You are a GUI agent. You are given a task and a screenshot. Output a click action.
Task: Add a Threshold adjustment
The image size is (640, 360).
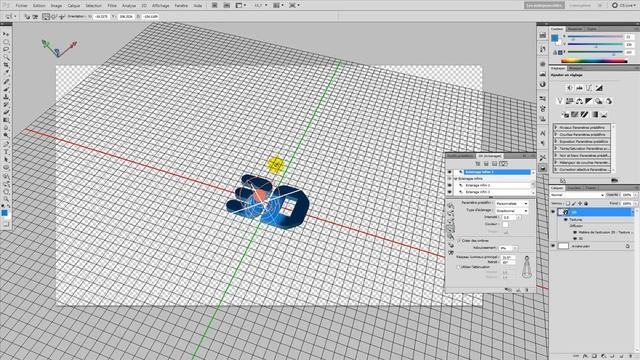(584, 115)
